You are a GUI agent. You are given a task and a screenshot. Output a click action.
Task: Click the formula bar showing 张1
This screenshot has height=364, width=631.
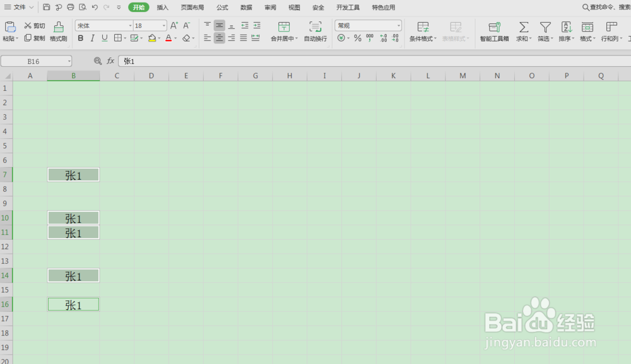tap(375, 61)
